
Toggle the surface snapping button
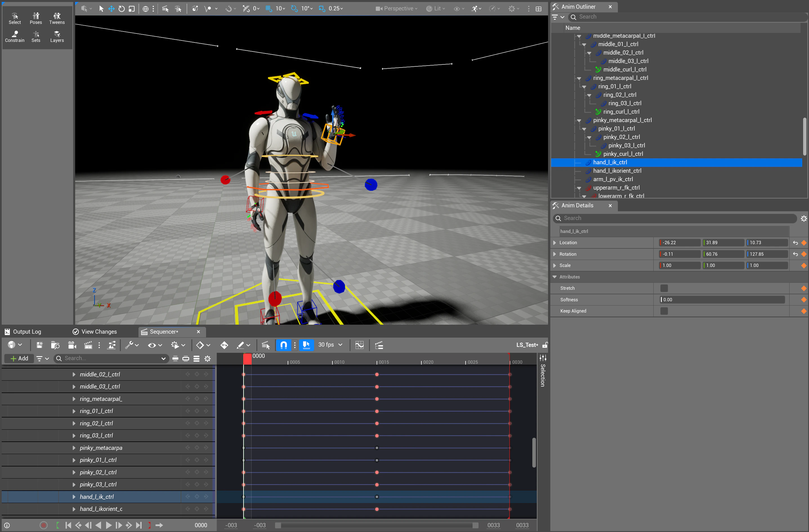pyautogui.click(x=246, y=8)
